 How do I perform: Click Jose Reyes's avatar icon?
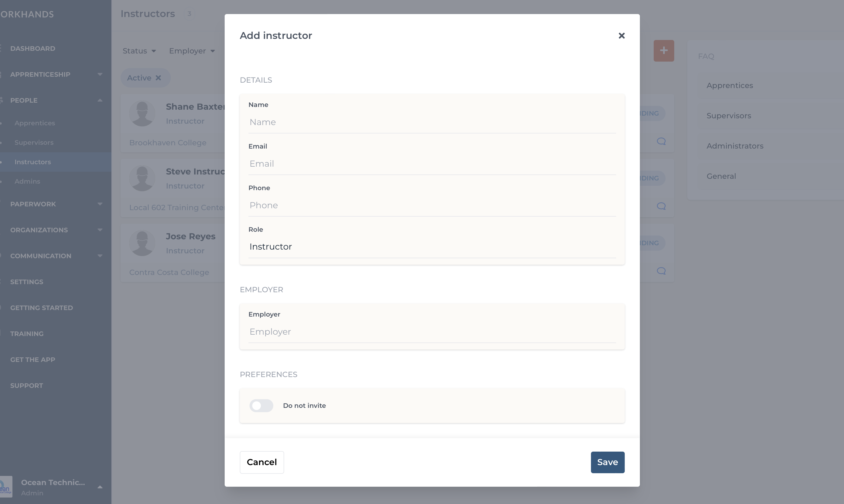click(x=142, y=243)
